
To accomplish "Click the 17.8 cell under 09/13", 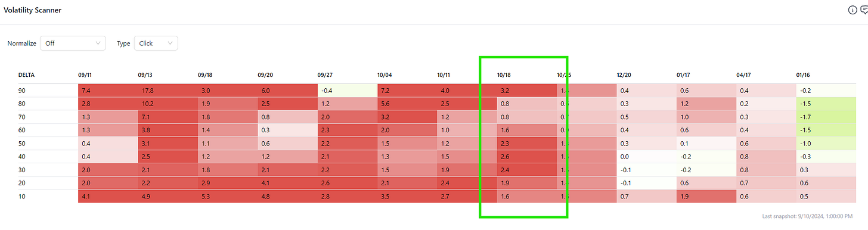I will tap(168, 91).
